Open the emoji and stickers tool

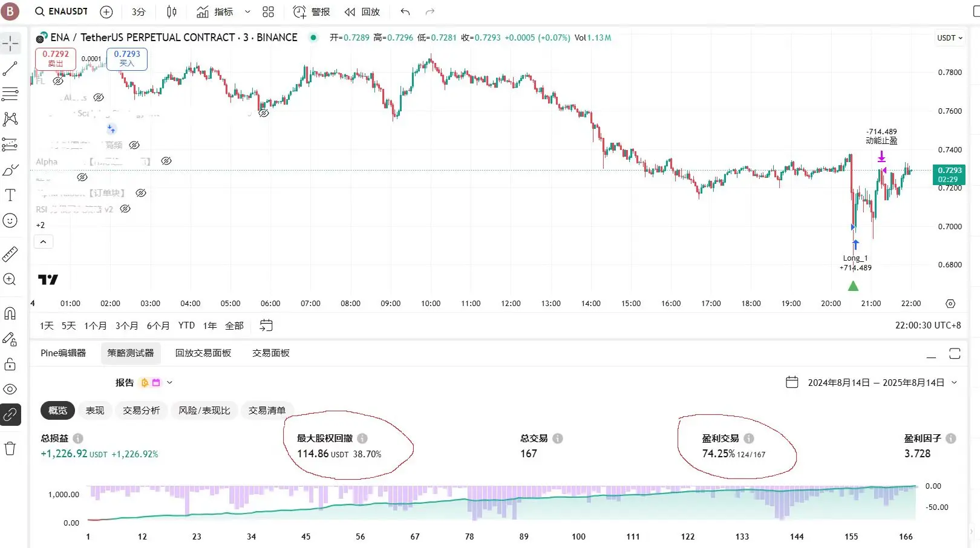(10, 220)
